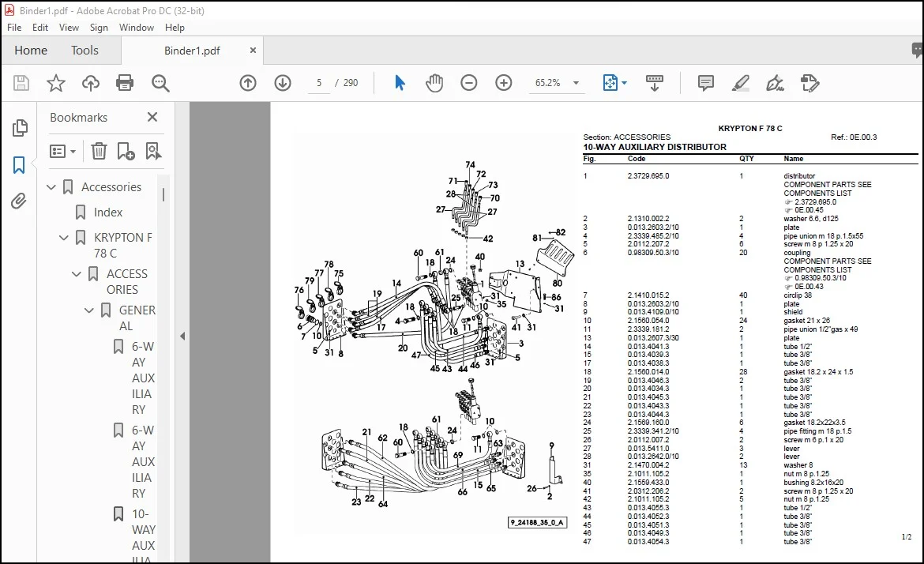Open the Help menu
Viewport: 924px width, 564px height.
[175, 27]
